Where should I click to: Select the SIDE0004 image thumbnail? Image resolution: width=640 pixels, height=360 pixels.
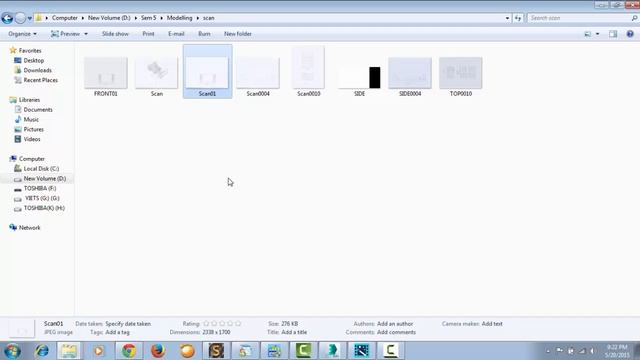pyautogui.click(x=410, y=73)
